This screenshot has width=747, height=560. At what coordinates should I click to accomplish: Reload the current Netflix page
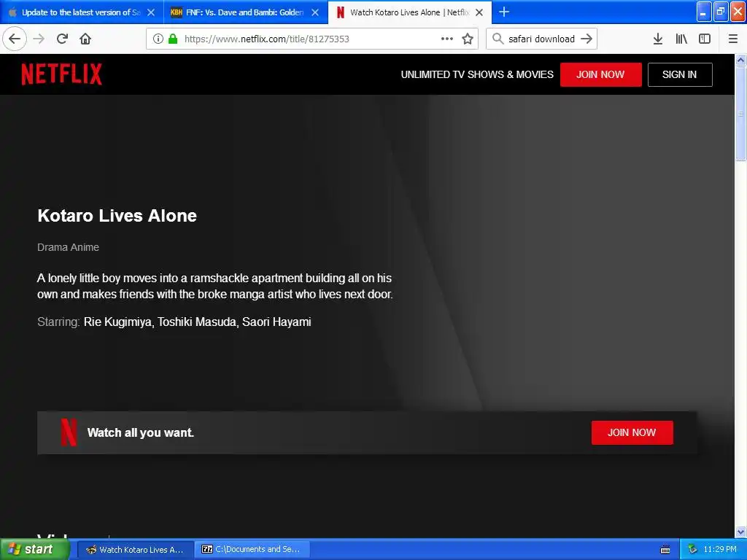(63, 39)
